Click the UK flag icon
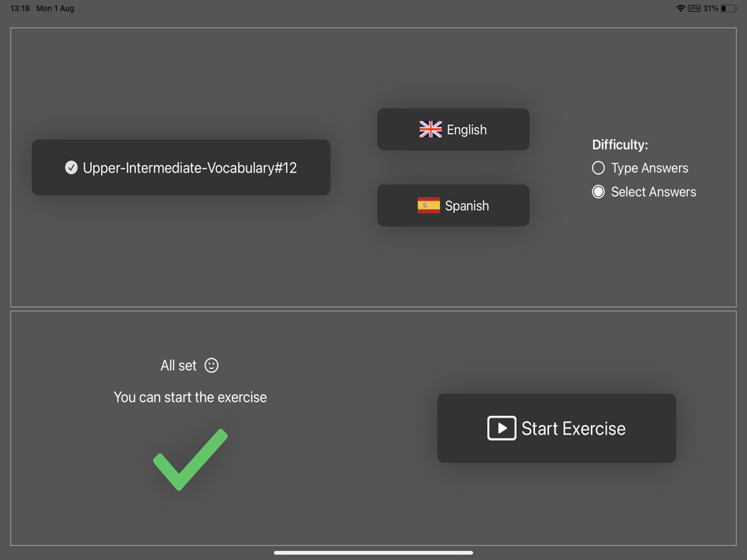 [430, 129]
